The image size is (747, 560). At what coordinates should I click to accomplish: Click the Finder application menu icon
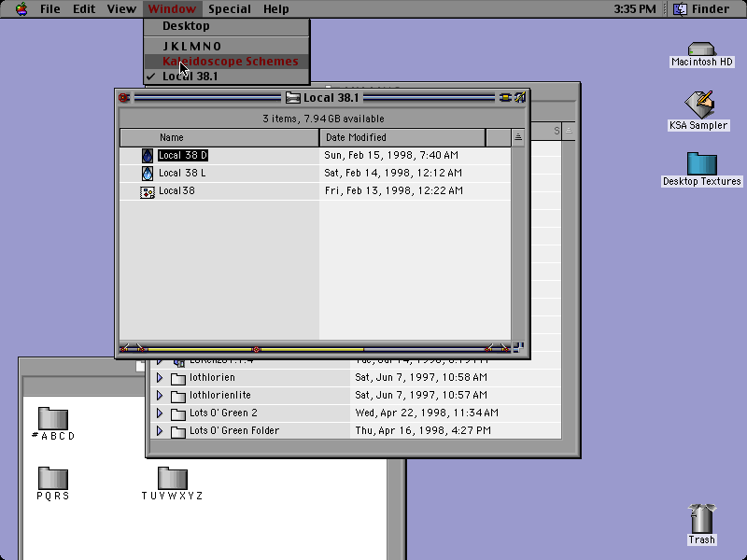pyautogui.click(x=680, y=9)
